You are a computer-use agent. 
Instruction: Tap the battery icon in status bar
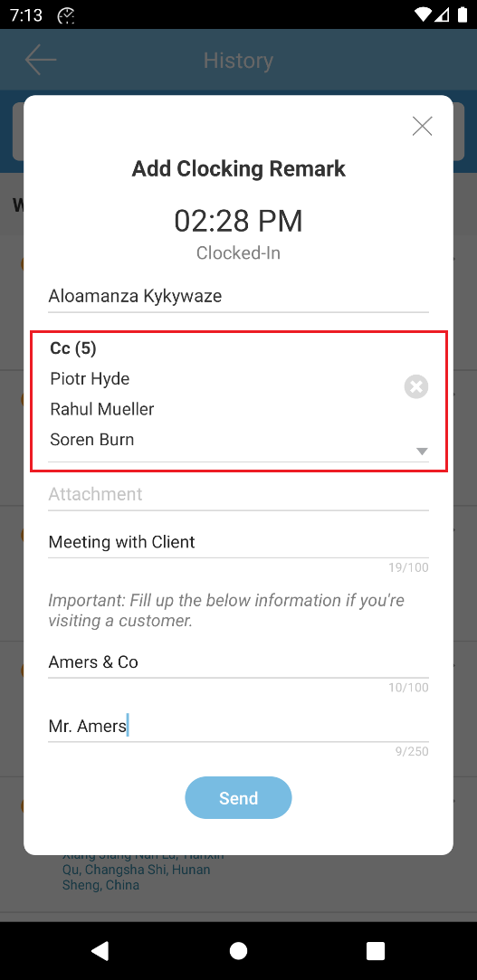pyautogui.click(x=462, y=14)
